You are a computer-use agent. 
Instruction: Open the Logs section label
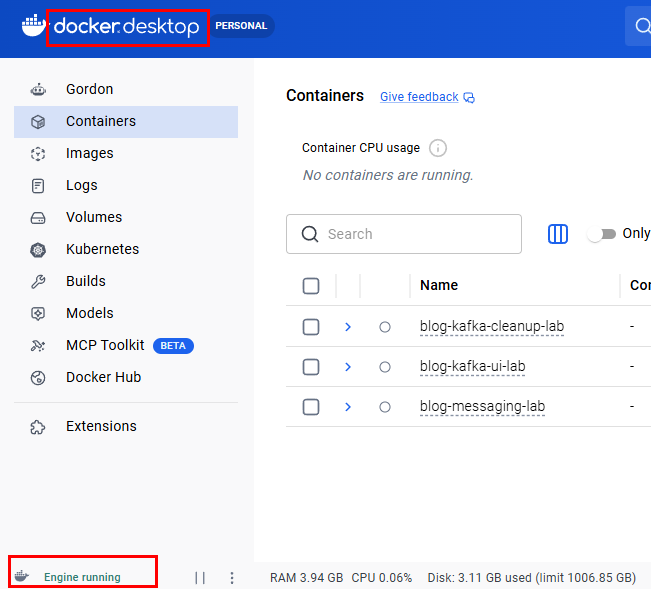click(81, 186)
